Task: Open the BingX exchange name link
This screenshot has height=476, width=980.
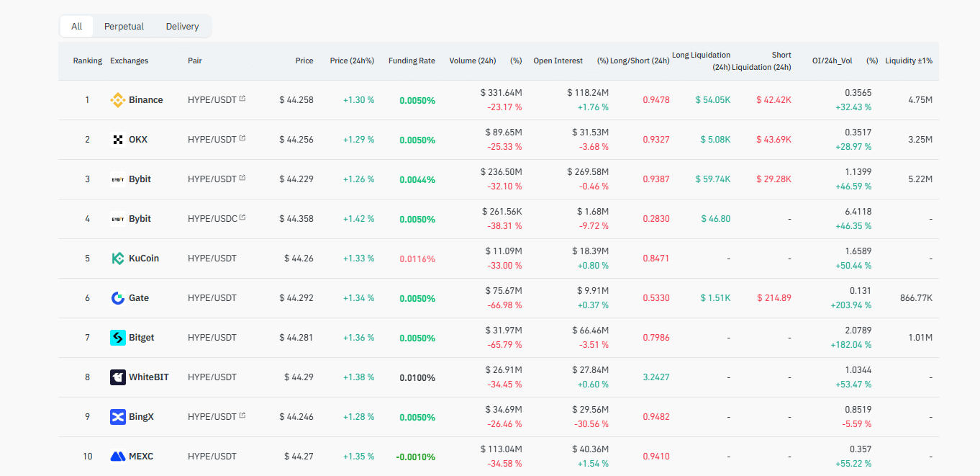Action: 142,417
